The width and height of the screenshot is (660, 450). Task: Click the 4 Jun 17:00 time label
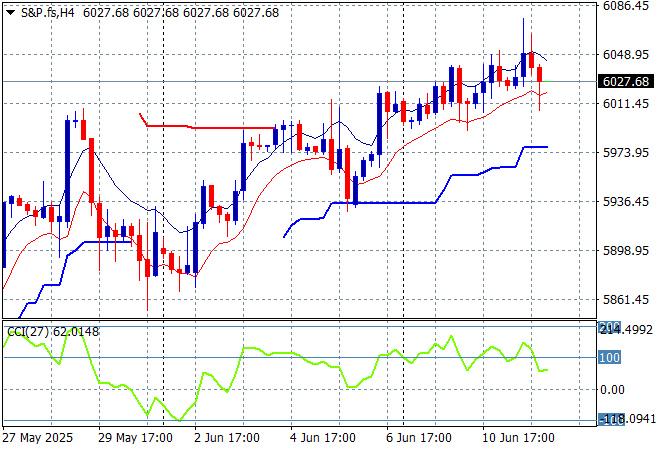point(323,438)
